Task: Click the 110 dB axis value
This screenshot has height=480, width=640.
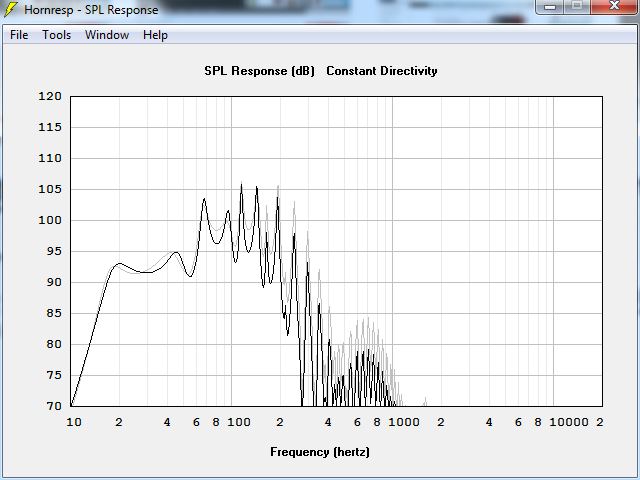Action: [x=50, y=158]
